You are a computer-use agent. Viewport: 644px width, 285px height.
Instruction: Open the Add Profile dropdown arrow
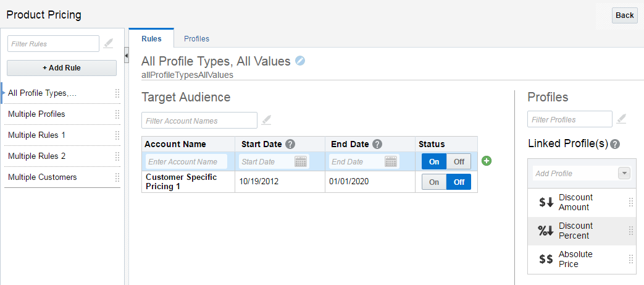coord(624,173)
